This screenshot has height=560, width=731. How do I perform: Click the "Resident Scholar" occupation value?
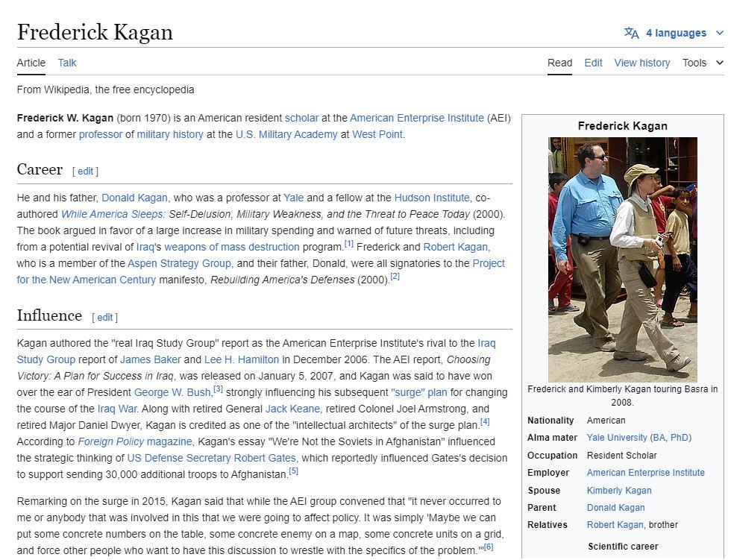pos(621,455)
